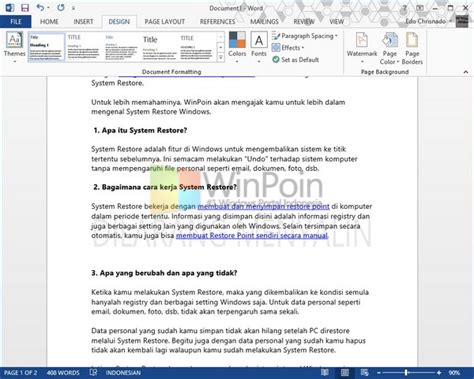Viewport: 474px width, 379px height.
Task: Click the zoom out minus button
Action: point(379,373)
